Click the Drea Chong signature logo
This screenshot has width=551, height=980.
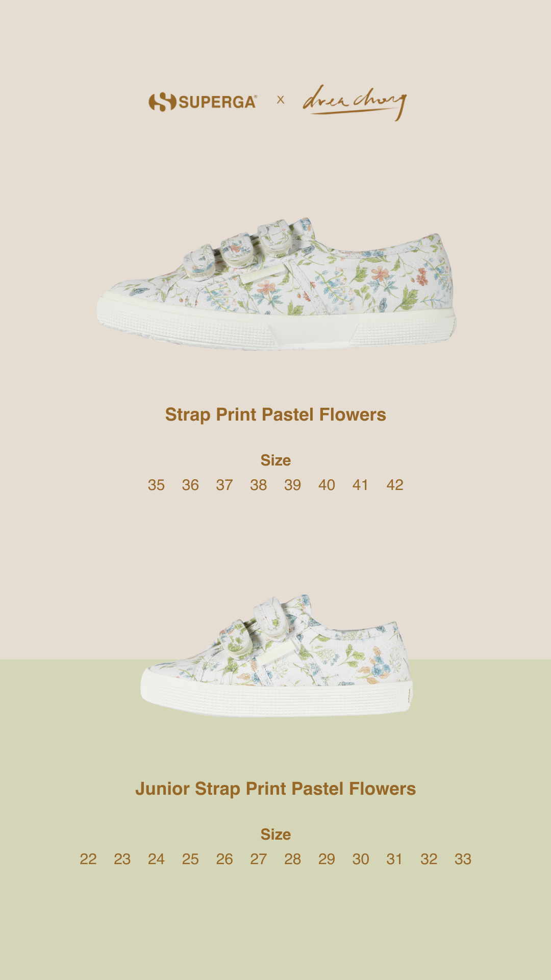click(x=355, y=102)
